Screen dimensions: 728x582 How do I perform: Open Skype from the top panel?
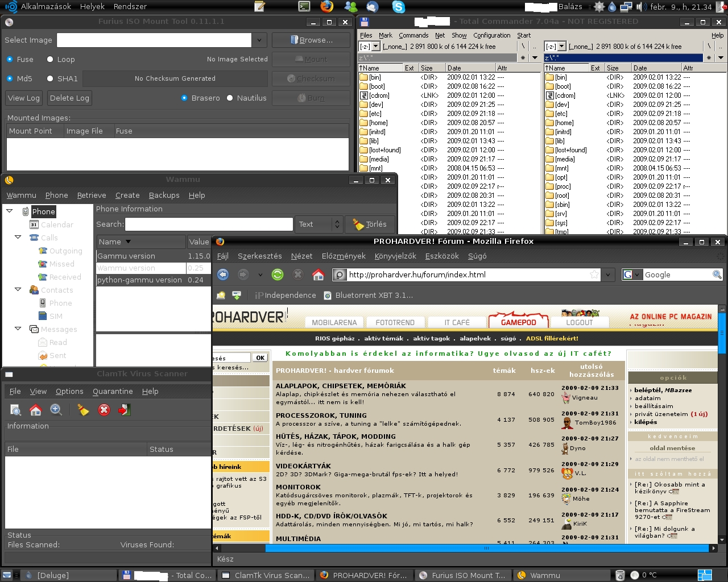tap(399, 7)
